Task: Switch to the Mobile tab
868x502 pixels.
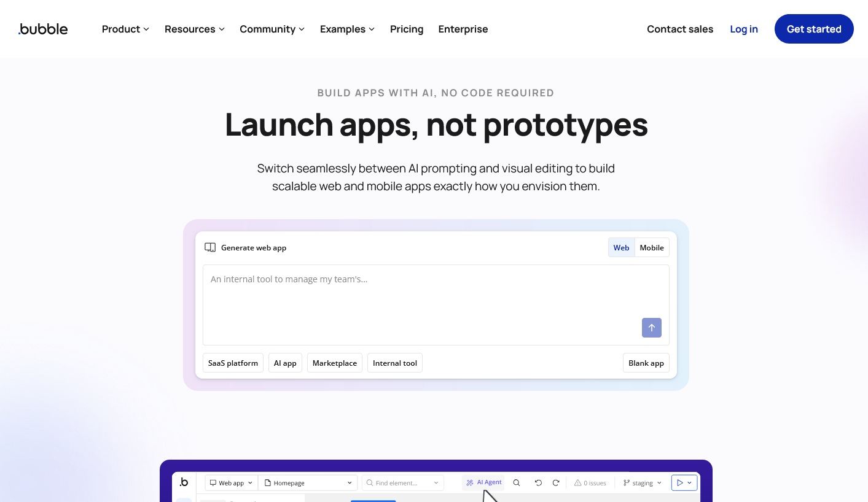Action: [x=652, y=247]
